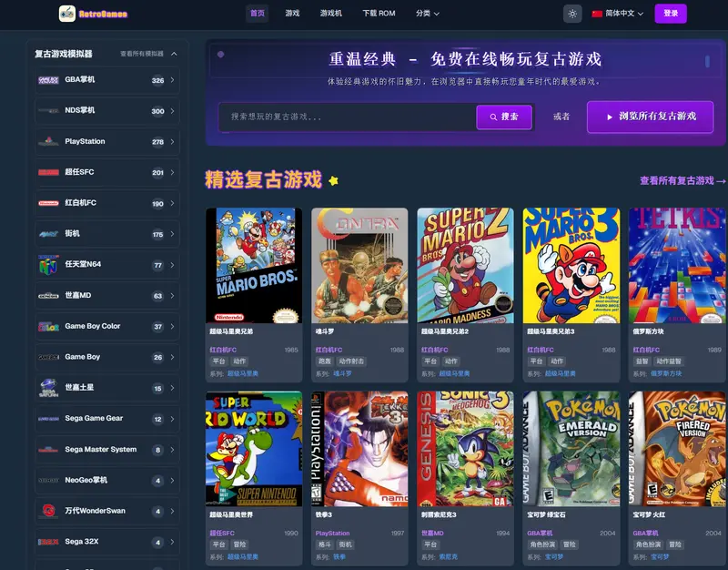Click the Game Boy logo icon
The image size is (728, 570).
click(x=48, y=357)
